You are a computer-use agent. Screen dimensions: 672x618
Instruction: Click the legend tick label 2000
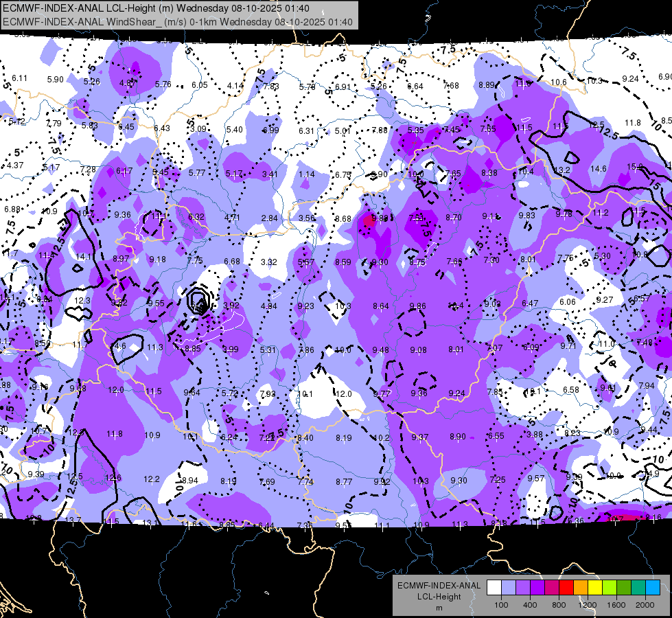pyautogui.click(x=645, y=605)
